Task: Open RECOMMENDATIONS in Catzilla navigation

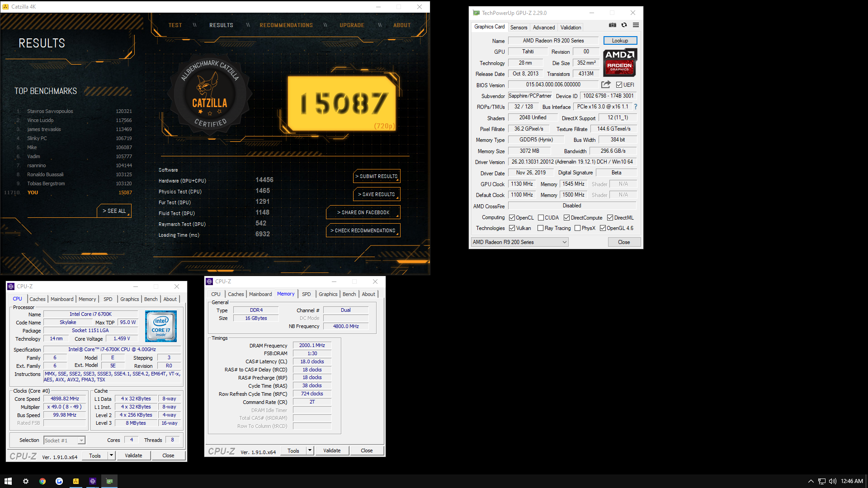Action: pyautogui.click(x=286, y=25)
